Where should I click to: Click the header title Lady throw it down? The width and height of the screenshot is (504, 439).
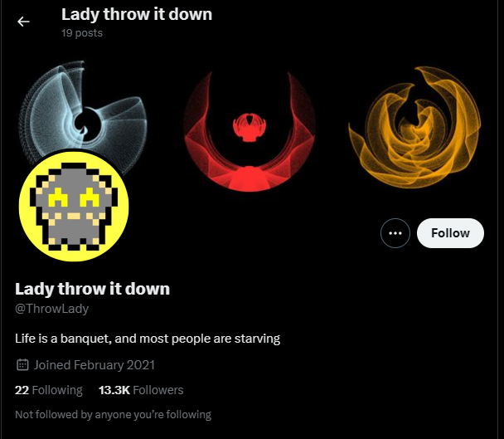tap(137, 14)
